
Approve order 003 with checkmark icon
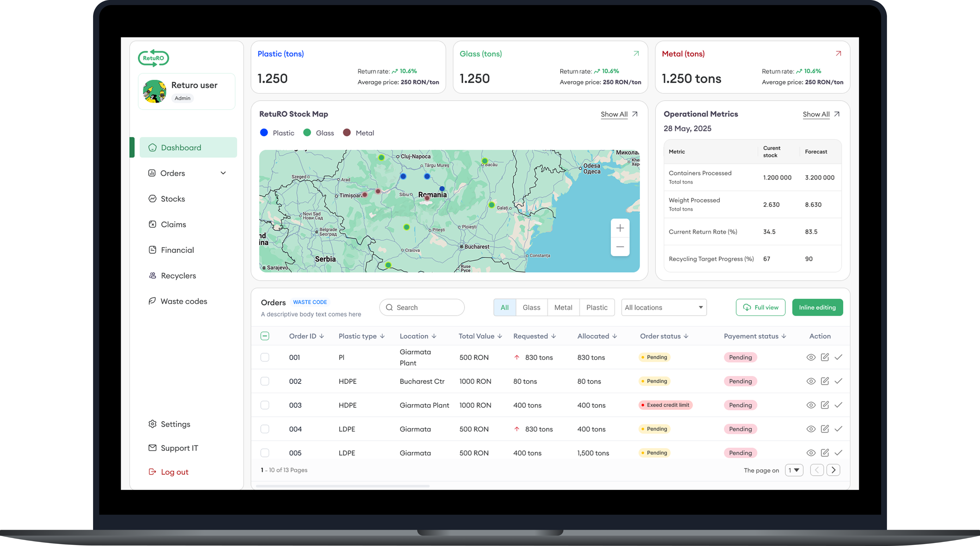(838, 405)
